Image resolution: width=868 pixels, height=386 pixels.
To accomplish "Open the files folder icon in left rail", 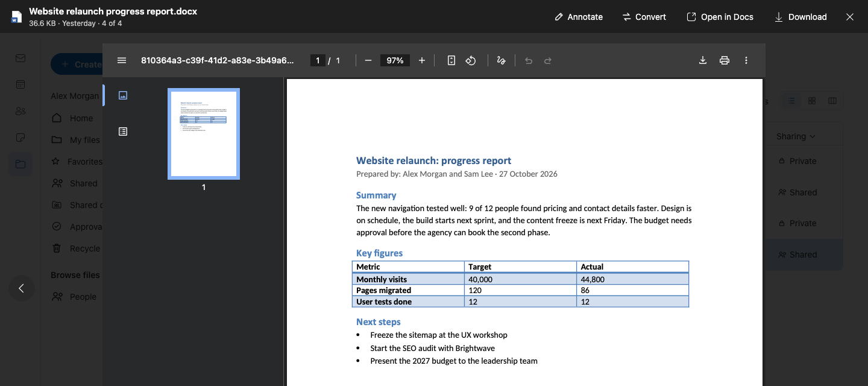I will (x=20, y=164).
